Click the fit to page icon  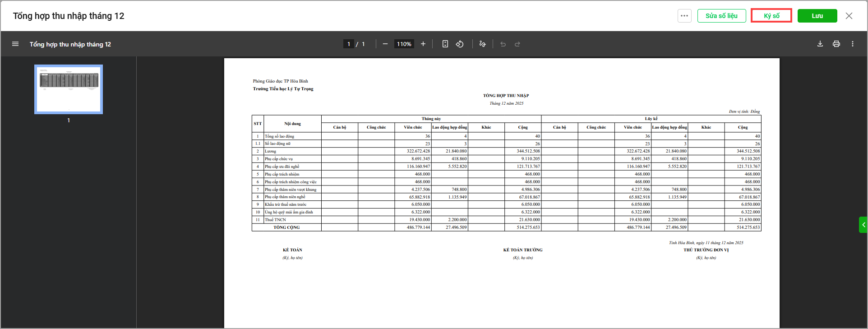coord(445,44)
